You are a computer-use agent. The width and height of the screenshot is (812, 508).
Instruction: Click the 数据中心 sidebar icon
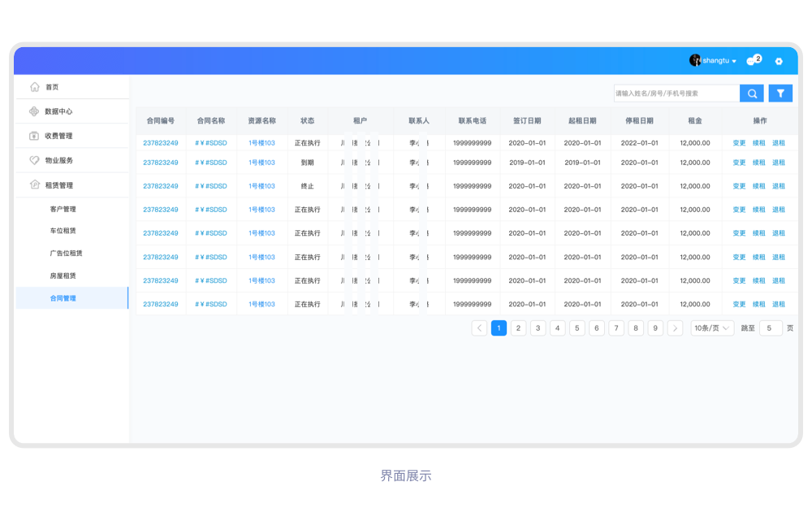click(x=34, y=111)
